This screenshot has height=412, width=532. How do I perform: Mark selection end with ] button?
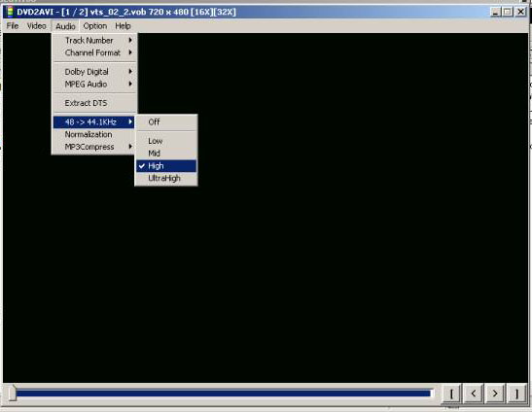(516, 394)
